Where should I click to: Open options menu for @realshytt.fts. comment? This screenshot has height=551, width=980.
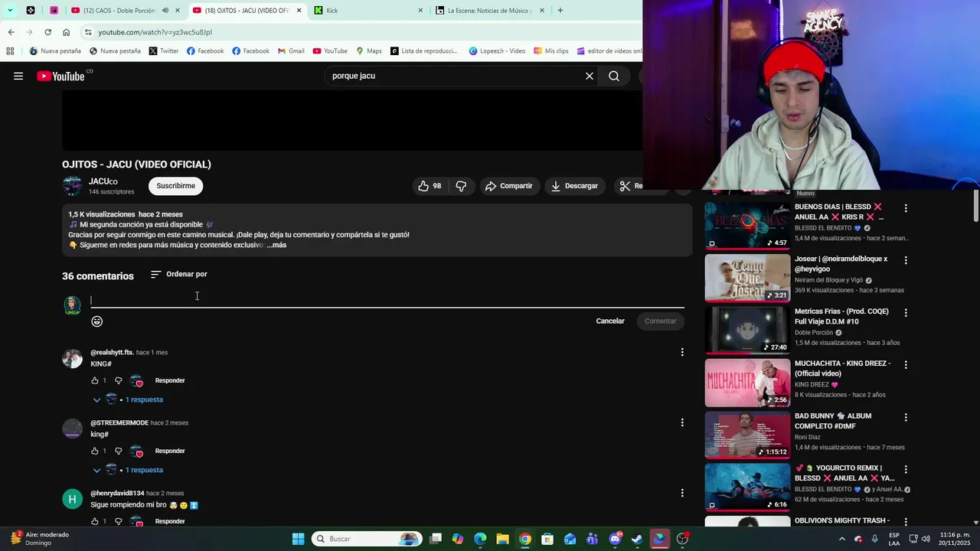pos(682,352)
